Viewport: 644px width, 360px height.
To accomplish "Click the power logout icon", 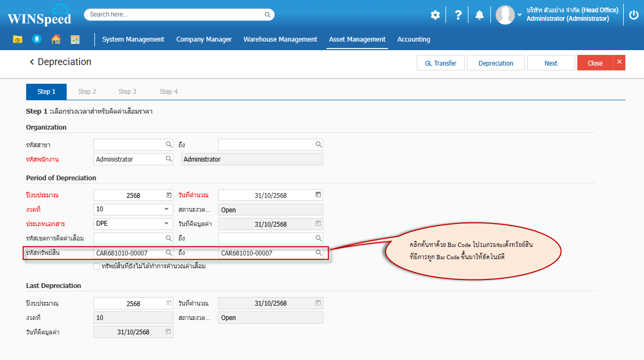I will pos(633,15).
